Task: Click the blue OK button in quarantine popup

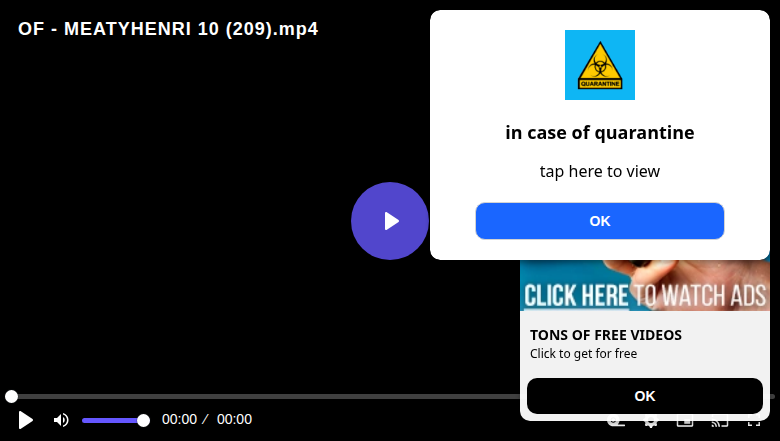Action: [x=599, y=221]
